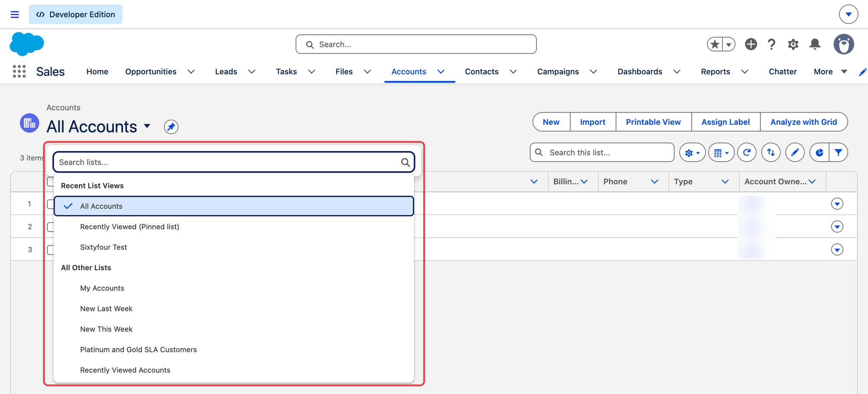Edit navigation bar pencil icon
The image size is (868, 394).
pyautogui.click(x=863, y=72)
